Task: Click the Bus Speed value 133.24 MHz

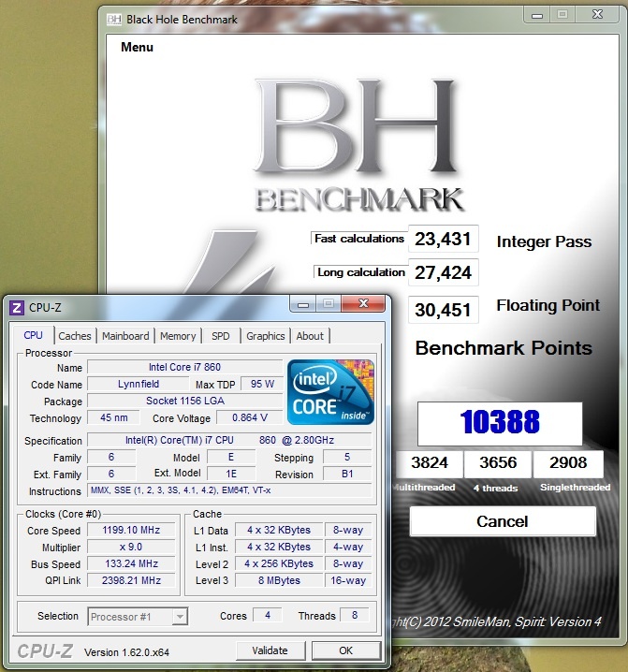Action: pos(131,563)
